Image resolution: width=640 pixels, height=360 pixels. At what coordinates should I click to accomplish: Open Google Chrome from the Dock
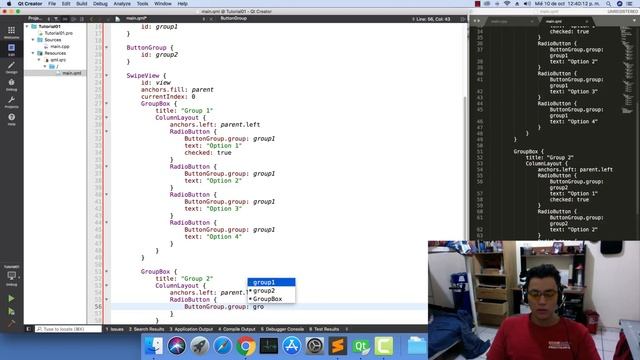(x=245, y=346)
